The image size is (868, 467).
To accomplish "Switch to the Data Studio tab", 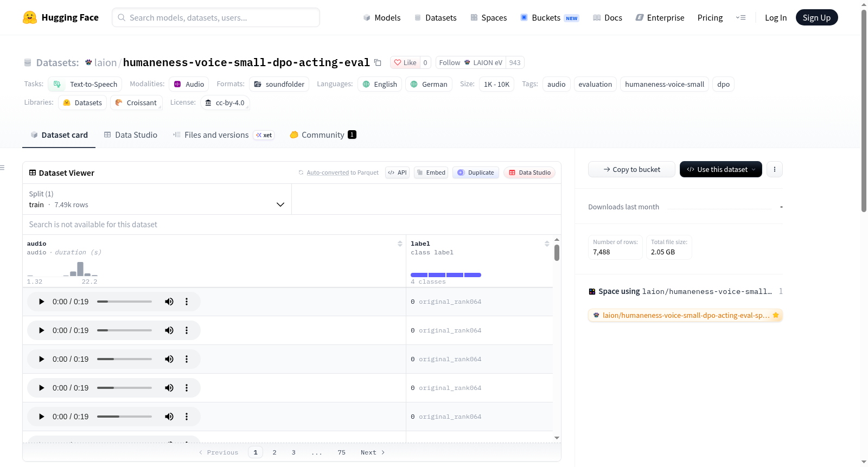I will (x=131, y=135).
